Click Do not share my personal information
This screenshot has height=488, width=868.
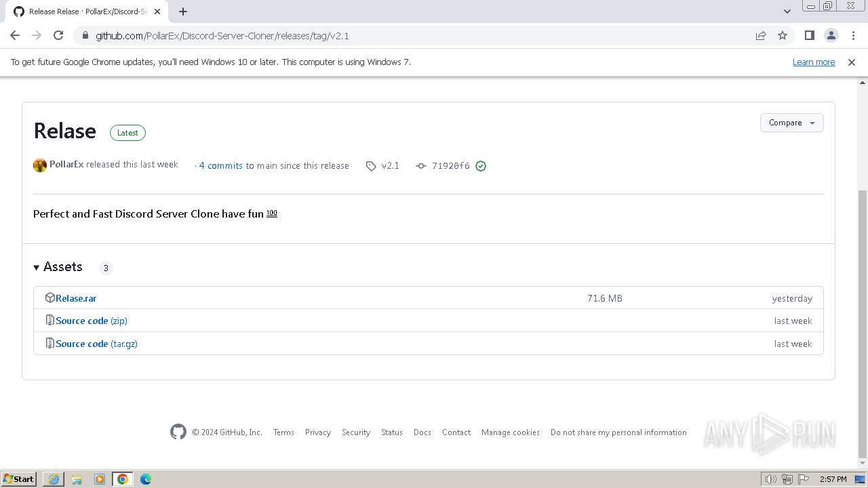coord(618,432)
